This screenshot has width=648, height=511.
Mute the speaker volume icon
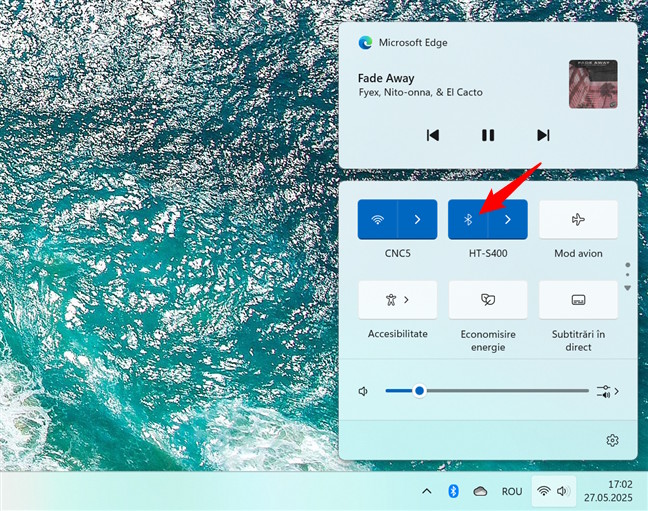coord(364,391)
